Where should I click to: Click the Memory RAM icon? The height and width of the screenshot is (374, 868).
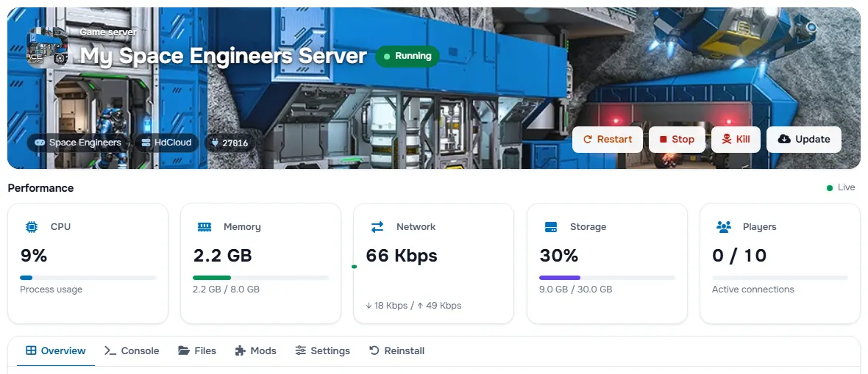204,227
